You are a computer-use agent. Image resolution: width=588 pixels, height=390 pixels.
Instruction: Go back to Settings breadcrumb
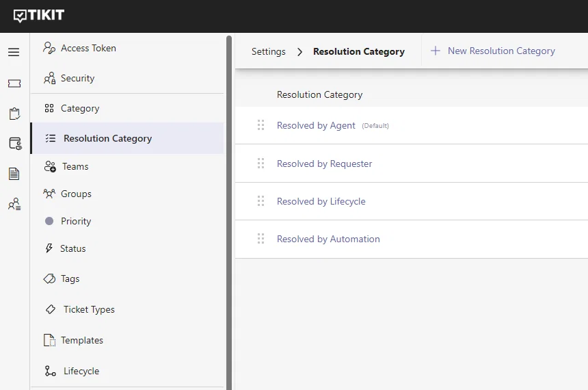point(269,51)
